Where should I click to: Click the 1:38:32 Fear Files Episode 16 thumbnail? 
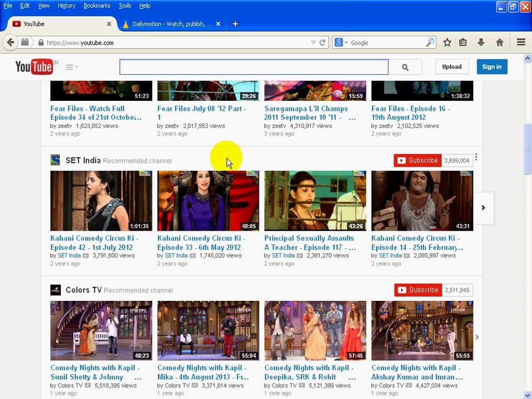pos(422,90)
